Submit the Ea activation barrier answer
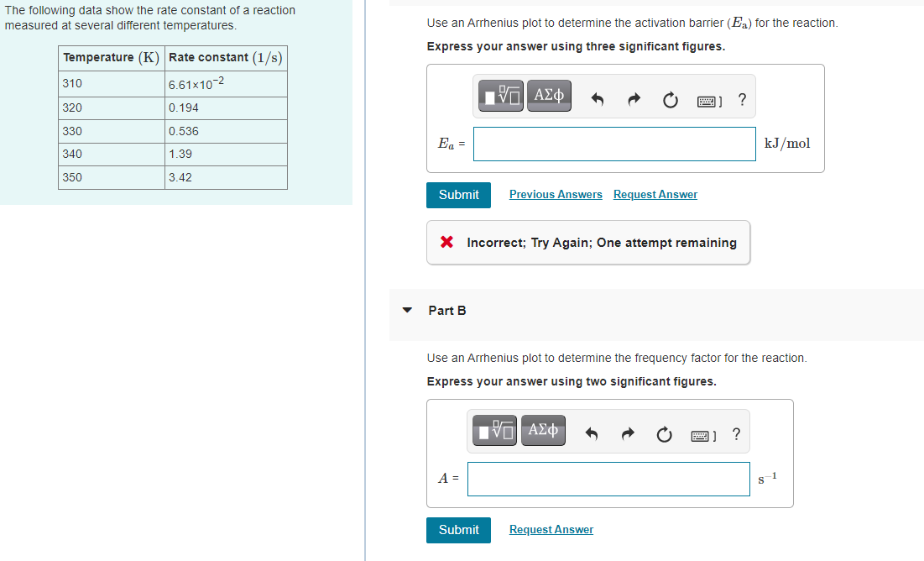This screenshot has width=924, height=561. pyautogui.click(x=458, y=196)
